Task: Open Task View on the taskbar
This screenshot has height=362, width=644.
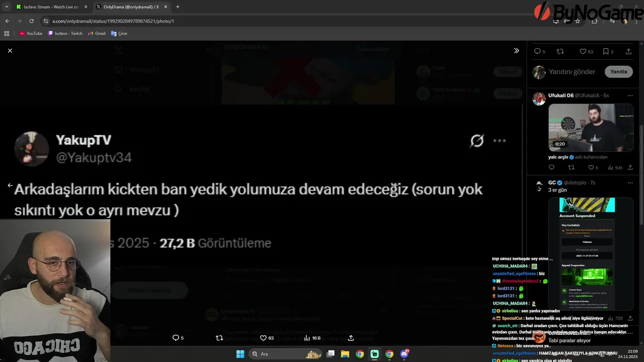Action: [x=331, y=354]
